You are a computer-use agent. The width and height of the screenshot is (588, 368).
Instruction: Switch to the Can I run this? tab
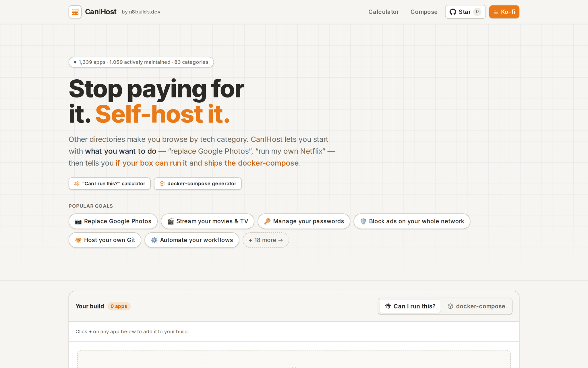click(x=410, y=306)
